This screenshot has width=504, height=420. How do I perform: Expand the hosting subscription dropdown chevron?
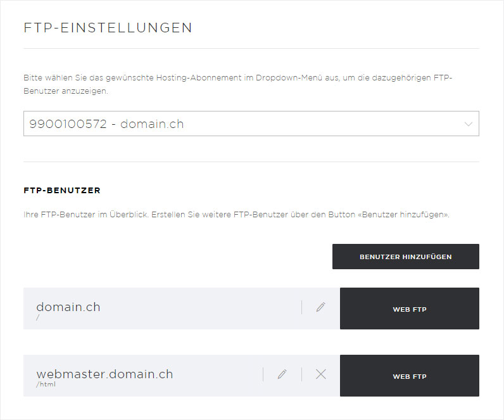point(469,124)
